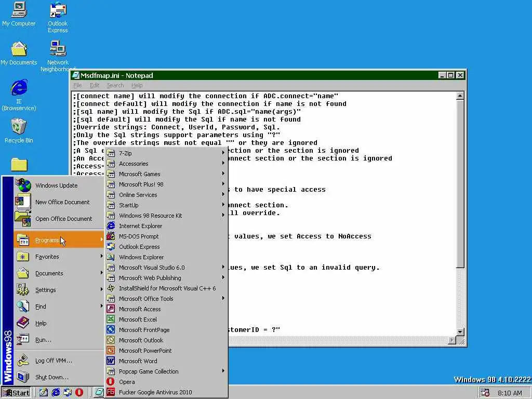Expand the StartUp submenu

coord(166,205)
